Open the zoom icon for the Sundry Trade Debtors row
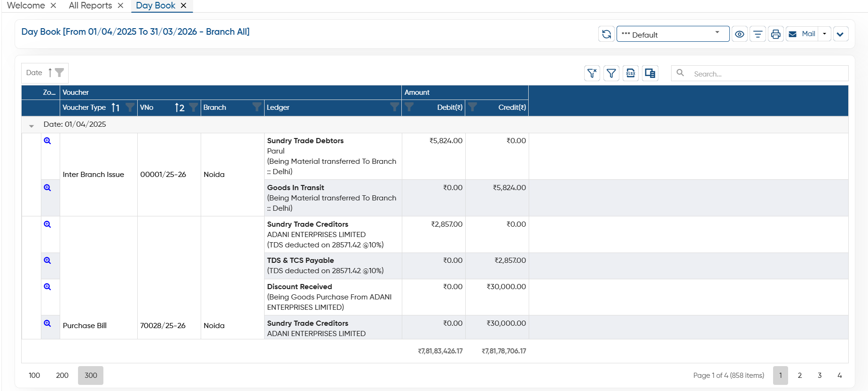Image resolution: width=868 pixels, height=391 pixels. tap(47, 141)
